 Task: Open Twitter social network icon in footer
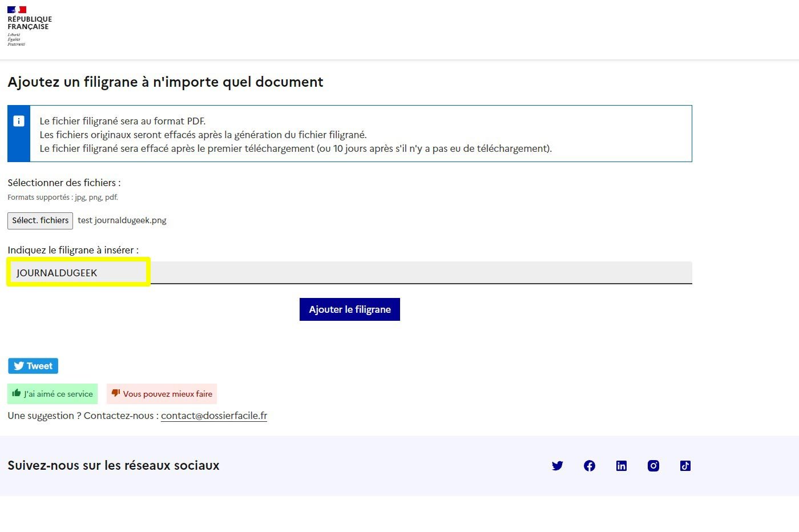tap(558, 466)
